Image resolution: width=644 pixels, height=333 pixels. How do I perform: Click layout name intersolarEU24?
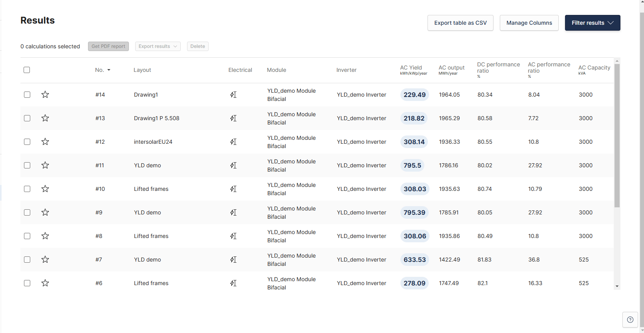coord(153,142)
